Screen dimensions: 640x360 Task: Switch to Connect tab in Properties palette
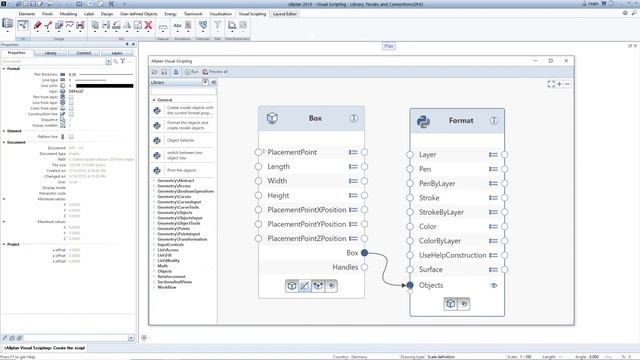[84, 53]
